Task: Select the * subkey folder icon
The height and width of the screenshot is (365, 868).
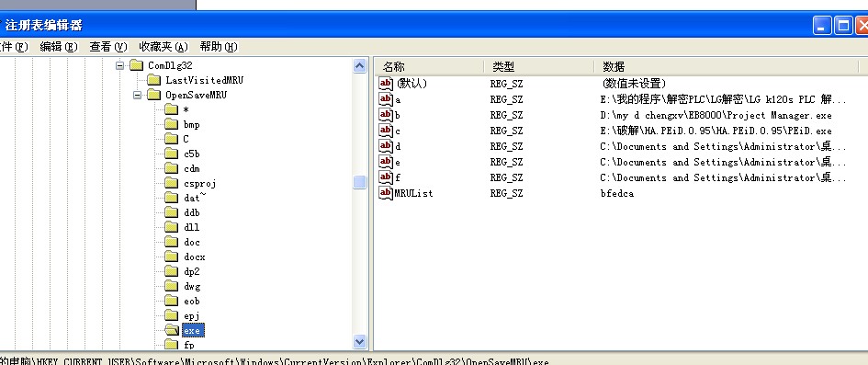Action: coord(172,109)
